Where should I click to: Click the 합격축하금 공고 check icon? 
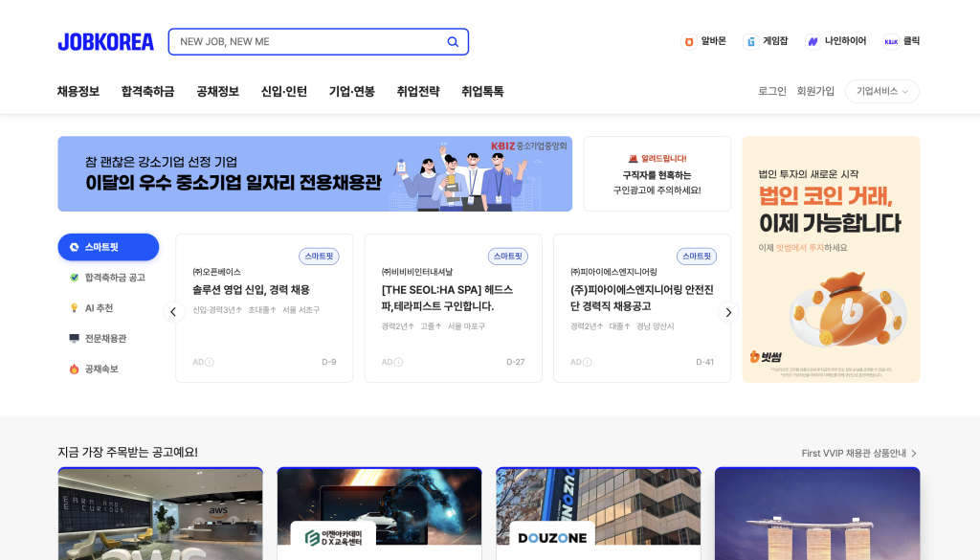pyautogui.click(x=75, y=278)
